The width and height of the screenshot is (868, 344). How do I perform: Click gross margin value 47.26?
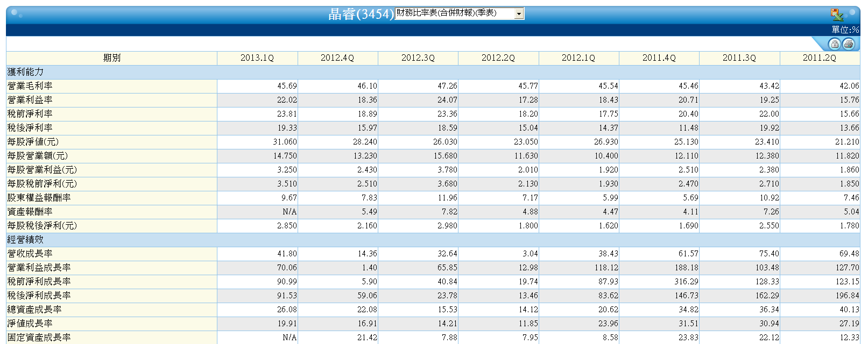[x=447, y=86]
